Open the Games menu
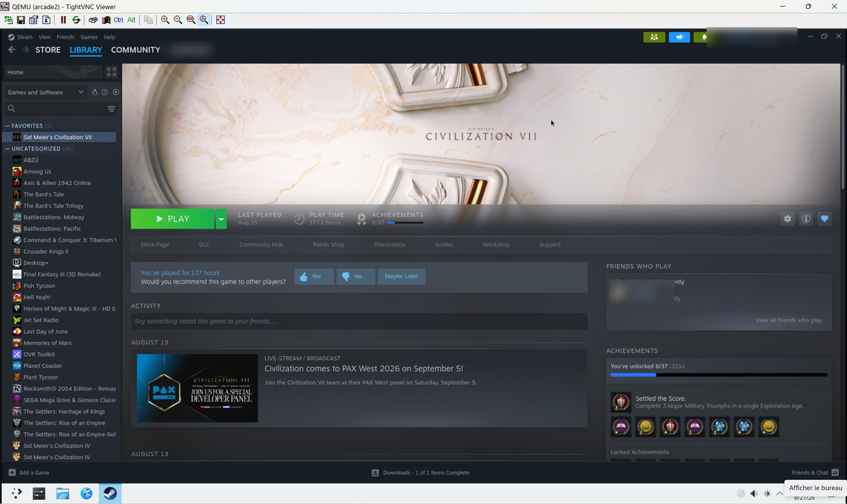Screen dimensions: 847x504 coord(89,37)
